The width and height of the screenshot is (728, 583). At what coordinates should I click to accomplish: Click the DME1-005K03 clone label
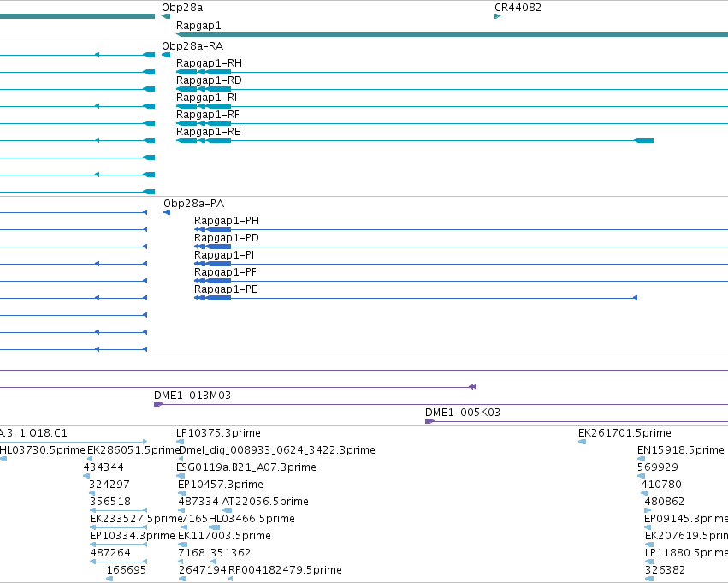[463, 413]
